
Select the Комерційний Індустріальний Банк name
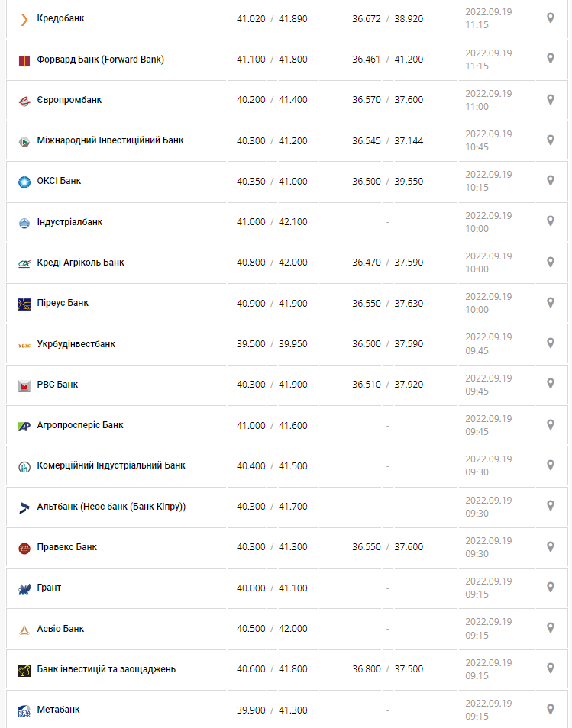[111, 465]
